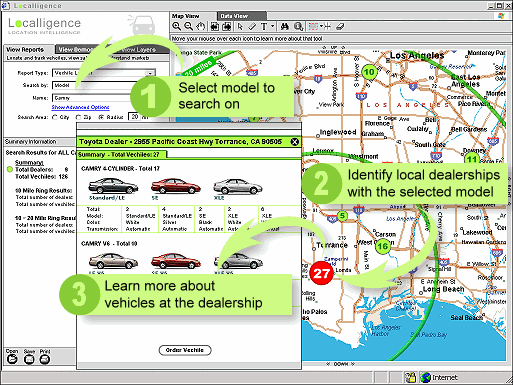513x385 pixels.
Task: Open the Standard/LE model link
Action: (x=107, y=198)
